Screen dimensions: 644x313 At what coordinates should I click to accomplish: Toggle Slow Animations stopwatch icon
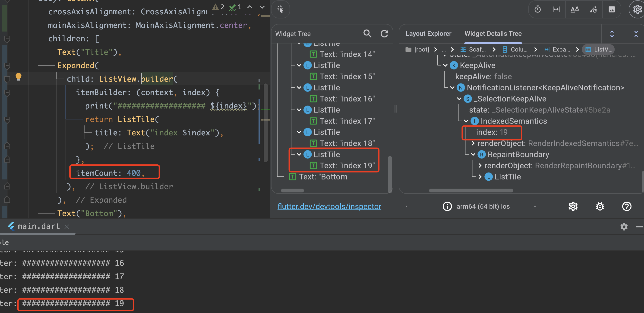click(x=537, y=9)
